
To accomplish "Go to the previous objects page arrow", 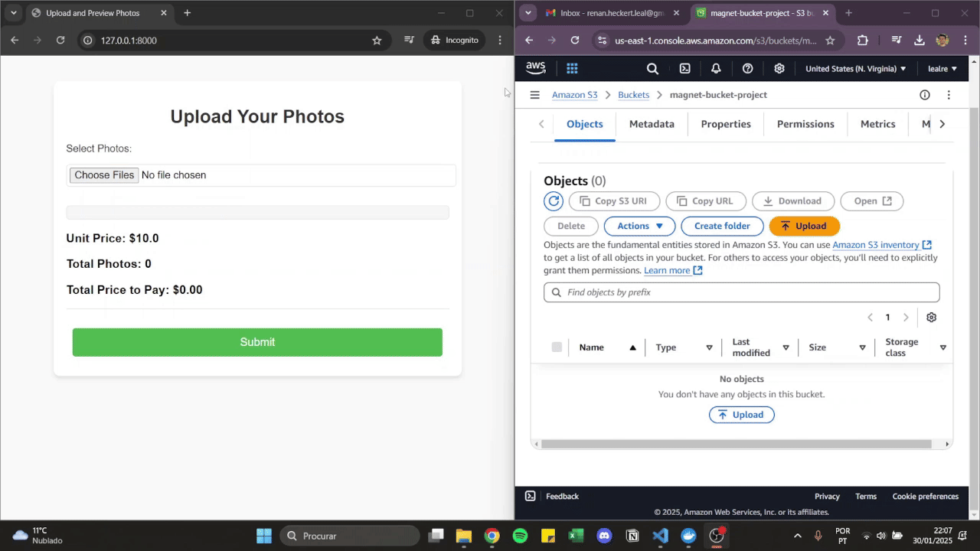I will click(x=870, y=318).
